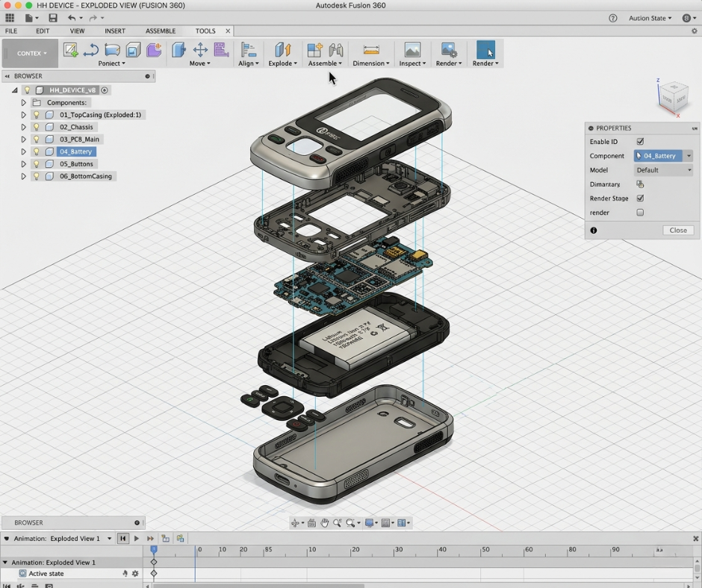The width and height of the screenshot is (702, 588).
Task: Click the Save disk icon
Action: tap(53, 18)
